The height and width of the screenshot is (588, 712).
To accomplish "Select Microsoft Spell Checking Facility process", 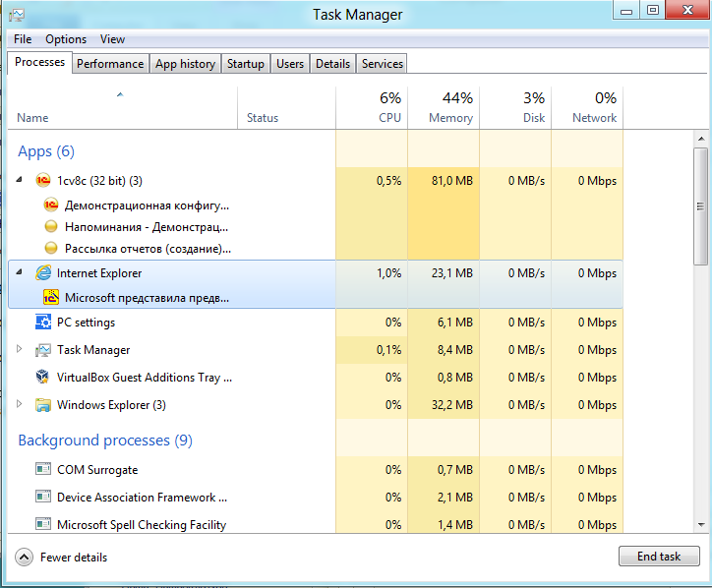I will 315,524.
